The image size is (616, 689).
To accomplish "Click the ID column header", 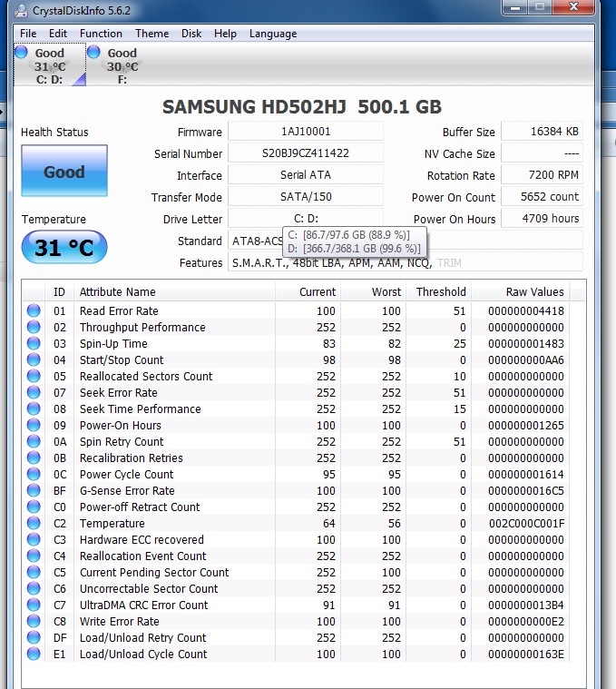I will point(59,291).
